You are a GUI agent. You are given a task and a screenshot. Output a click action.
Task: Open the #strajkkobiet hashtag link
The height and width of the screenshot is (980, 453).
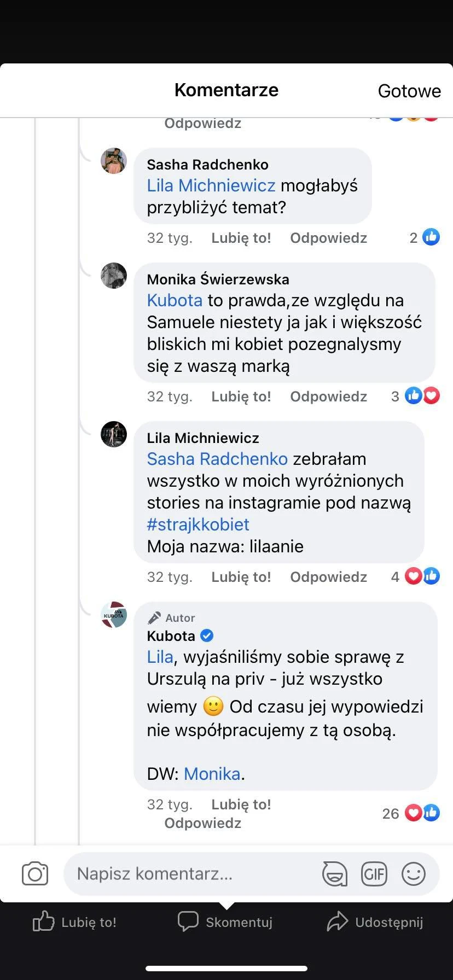(x=198, y=524)
